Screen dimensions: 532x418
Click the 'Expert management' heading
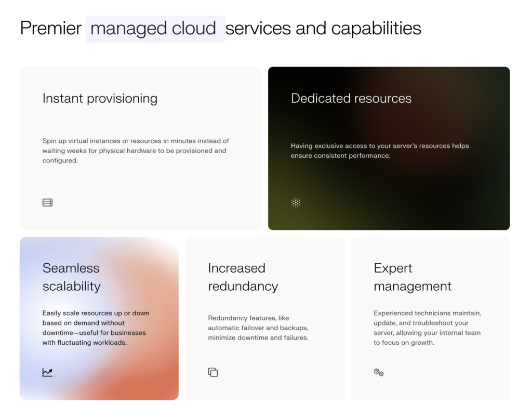tap(412, 277)
